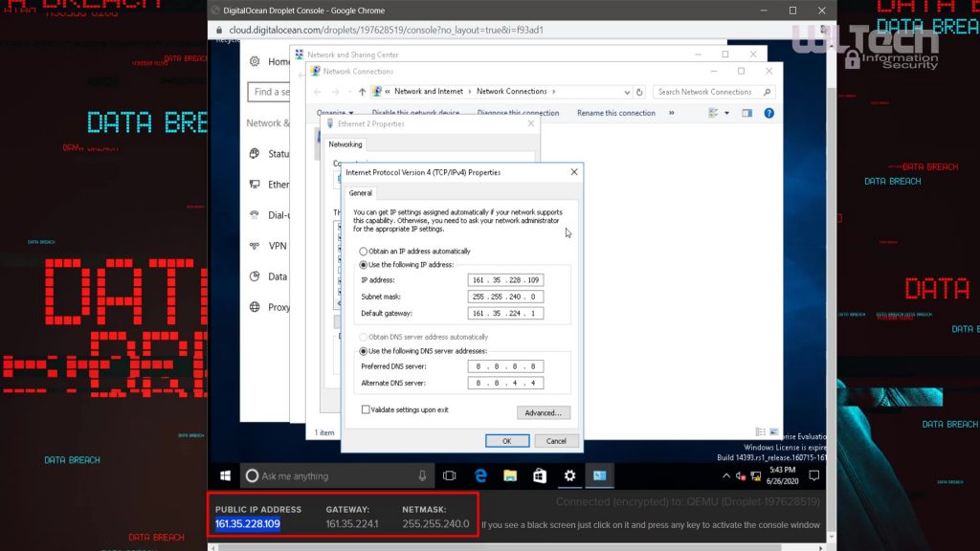Image resolution: width=980 pixels, height=551 pixels.
Task: Select Obtain DNS server address automatically
Action: [363, 337]
